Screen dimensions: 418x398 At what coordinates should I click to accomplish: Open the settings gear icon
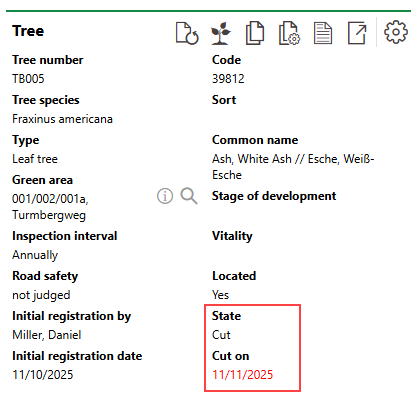pyautogui.click(x=396, y=32)
